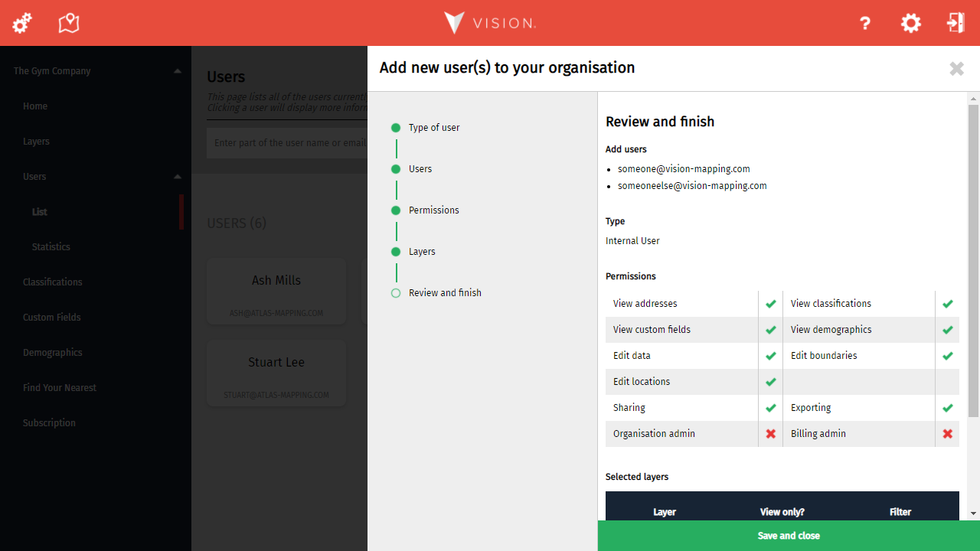Viewport: 980px width, 551px height.
Task: Click the Billing admin red cross icon
Action: (x=947, y=434)
